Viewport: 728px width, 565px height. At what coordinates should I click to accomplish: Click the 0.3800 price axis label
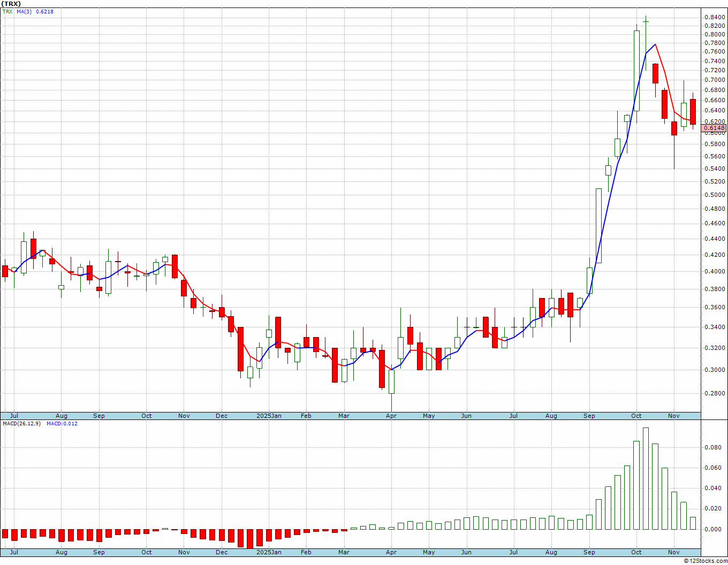715,289
